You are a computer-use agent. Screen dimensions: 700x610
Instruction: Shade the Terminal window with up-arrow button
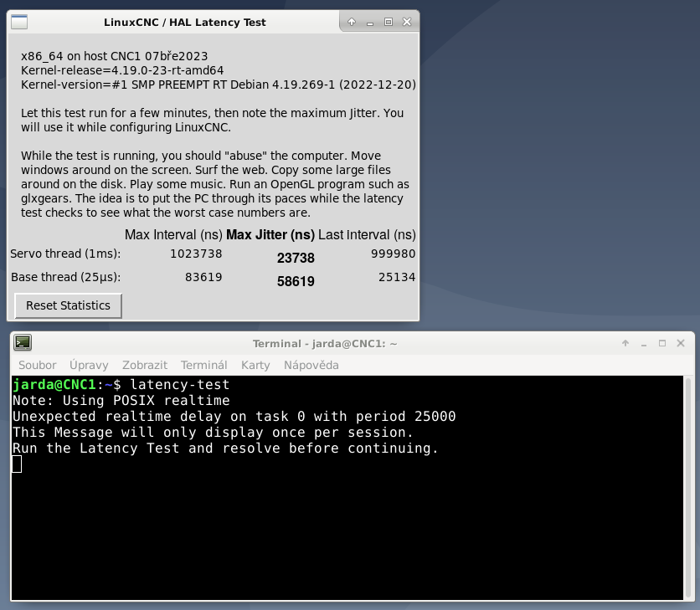pos(625,343)
